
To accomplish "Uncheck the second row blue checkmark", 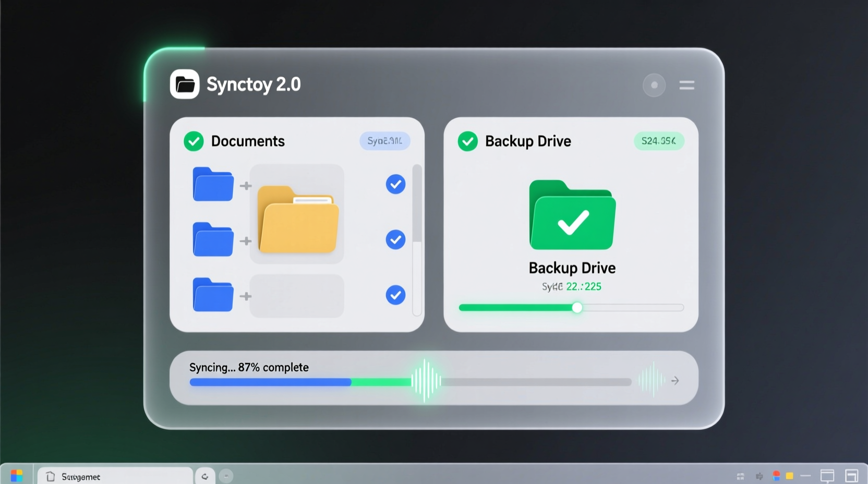I will 395,239.
